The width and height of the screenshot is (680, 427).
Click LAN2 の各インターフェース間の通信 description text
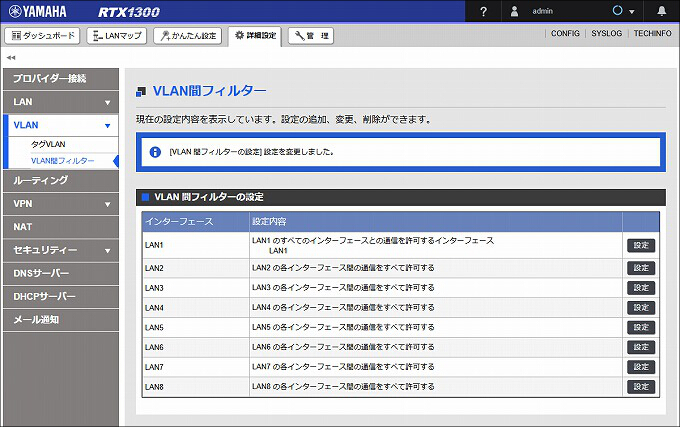click(343, 268)
